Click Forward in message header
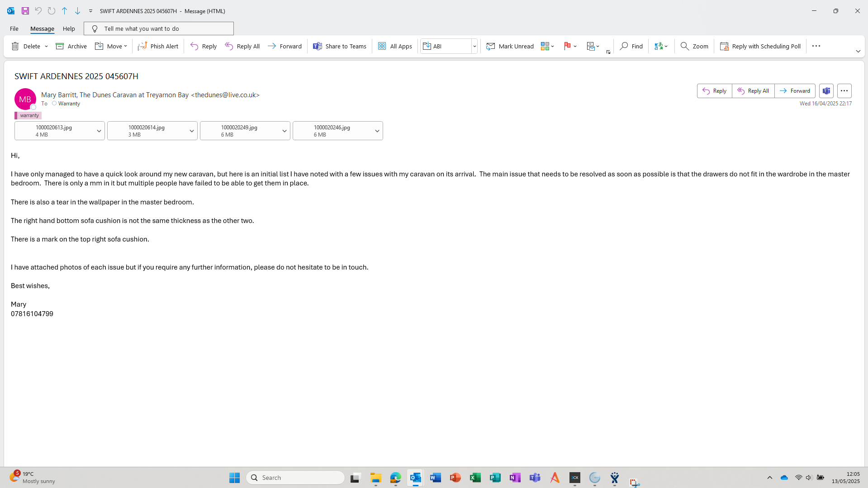 (x=795, y=91)
